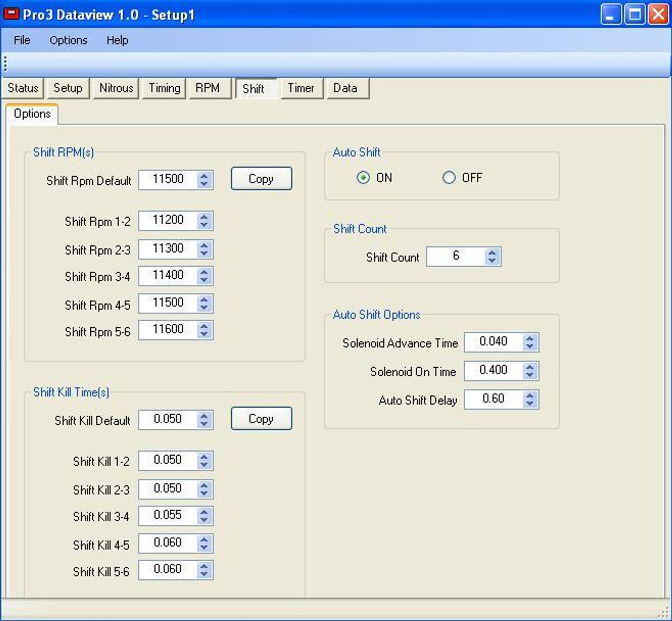Increase Shift Rpm Default with up arrow
672x621 pixels.
tap(204, 176)
